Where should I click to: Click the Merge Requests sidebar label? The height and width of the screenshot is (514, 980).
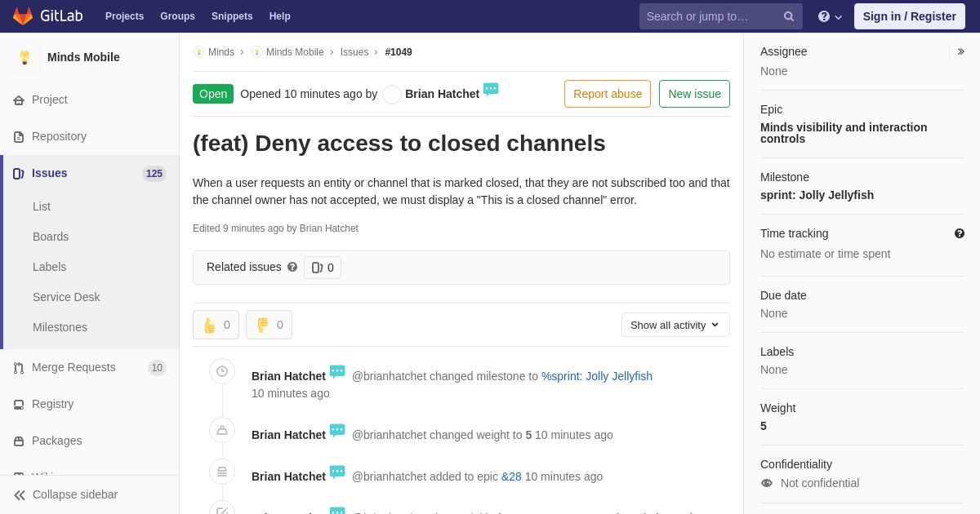point(73,367)
